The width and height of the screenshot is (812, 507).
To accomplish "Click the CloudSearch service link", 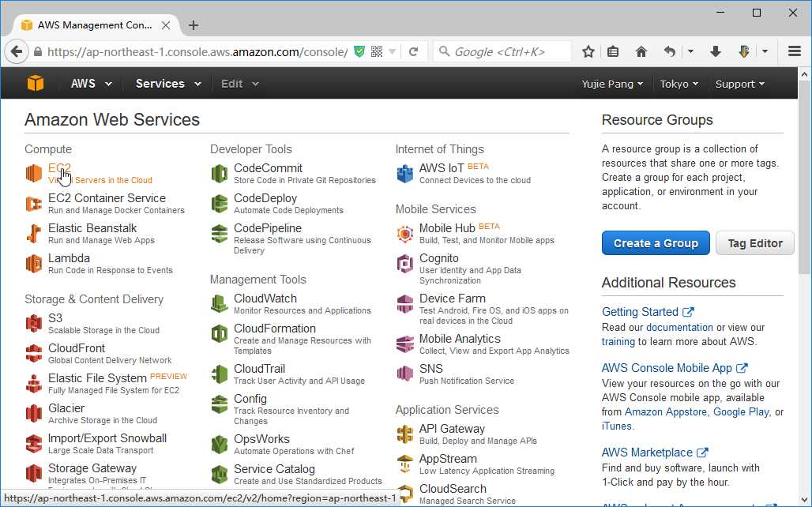I will [453, 489].
